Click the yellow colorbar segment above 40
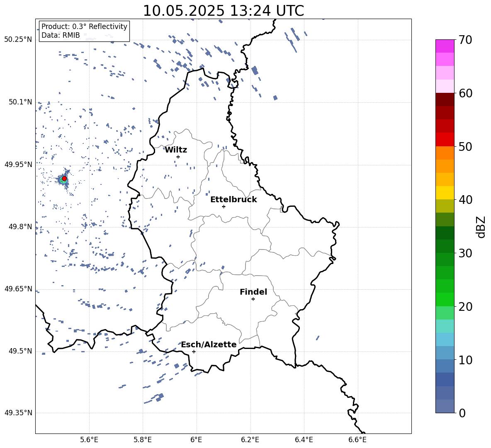This screenshot has width=491, height=448. (445, 193)
